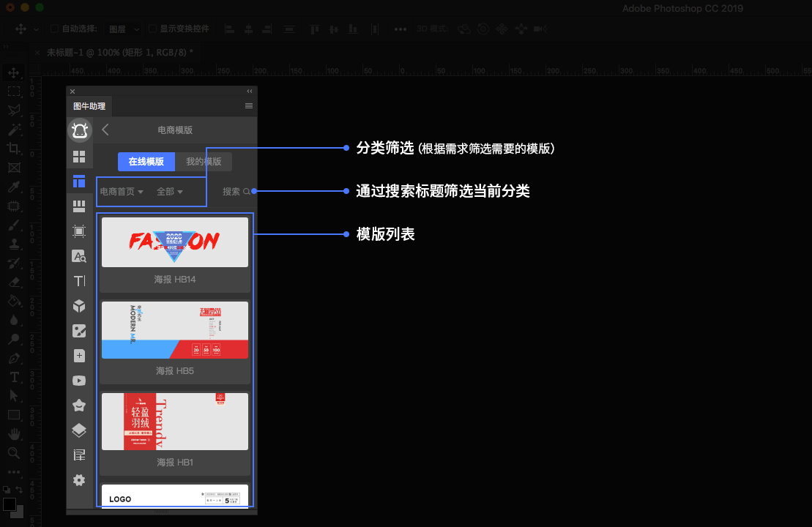The width and height of the screenshot is (812, 527).
Task: Select the text 'T' icon in plugin sidebar
Action: pyautogui.click(x=79, y=281)
